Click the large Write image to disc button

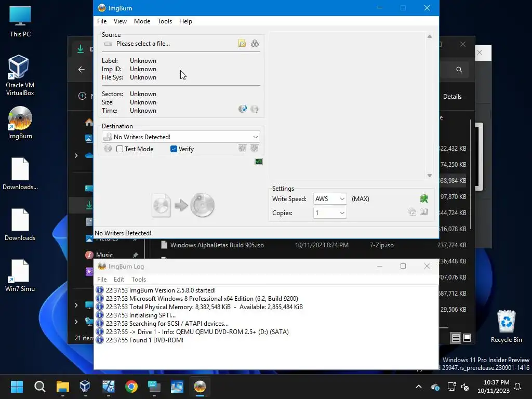183,205
